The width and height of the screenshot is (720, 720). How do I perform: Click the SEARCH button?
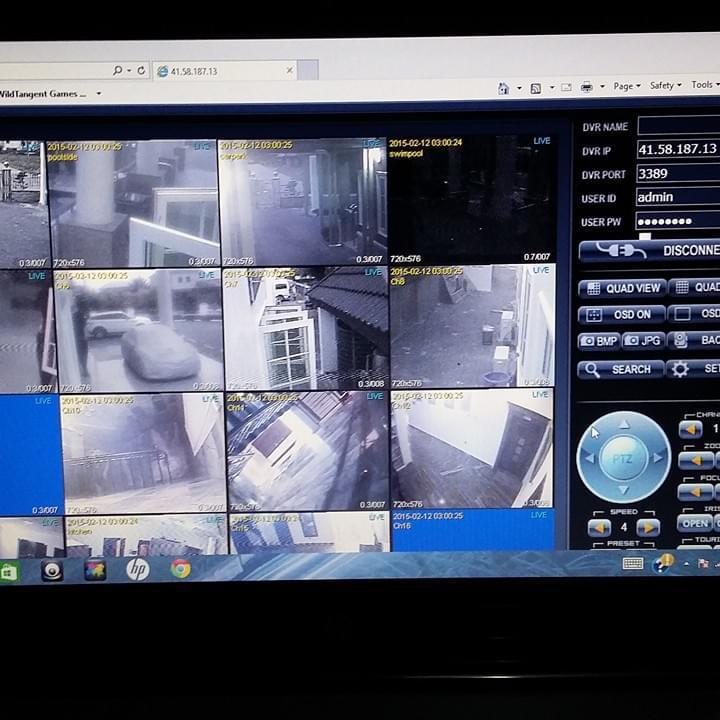click(621, 369)
